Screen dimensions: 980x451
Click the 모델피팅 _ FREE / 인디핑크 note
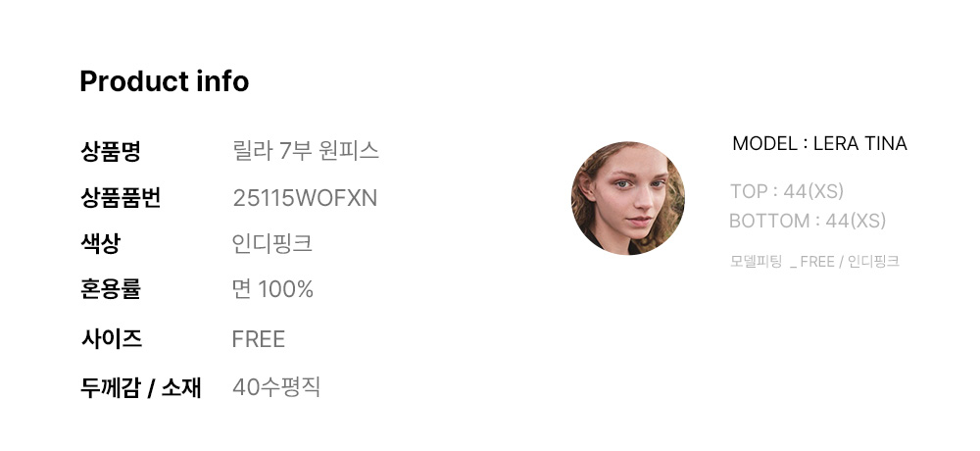coord(814,262)
